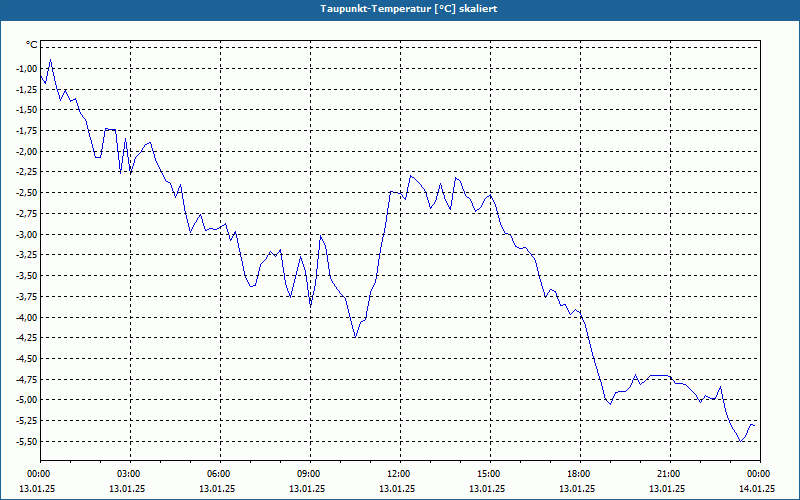
Task: Select the y-axis value '-4,00'
Action: [27, 317]
